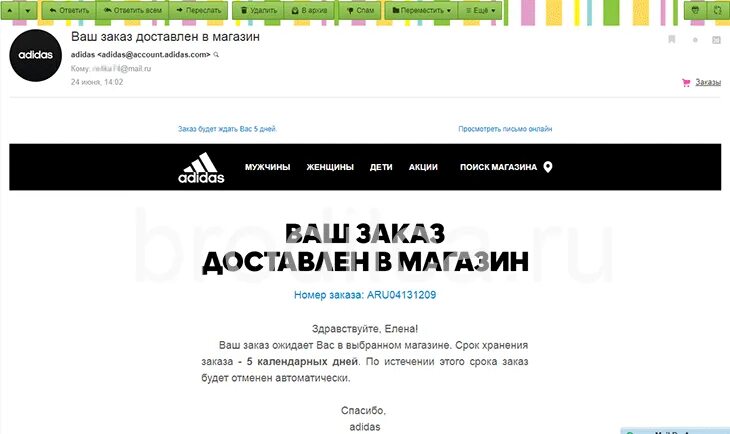Go to previous message with up arrow
The image size is (730, 434).
tap(10, 10)
